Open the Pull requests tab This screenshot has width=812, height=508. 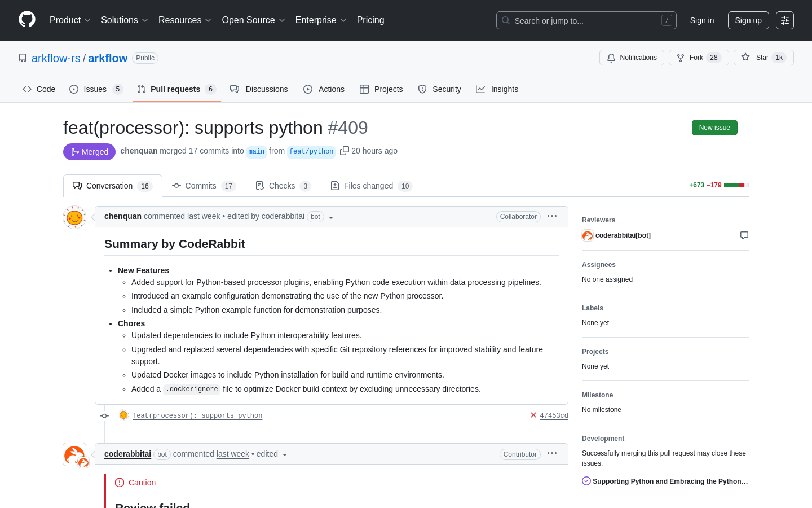pos(176,89)
